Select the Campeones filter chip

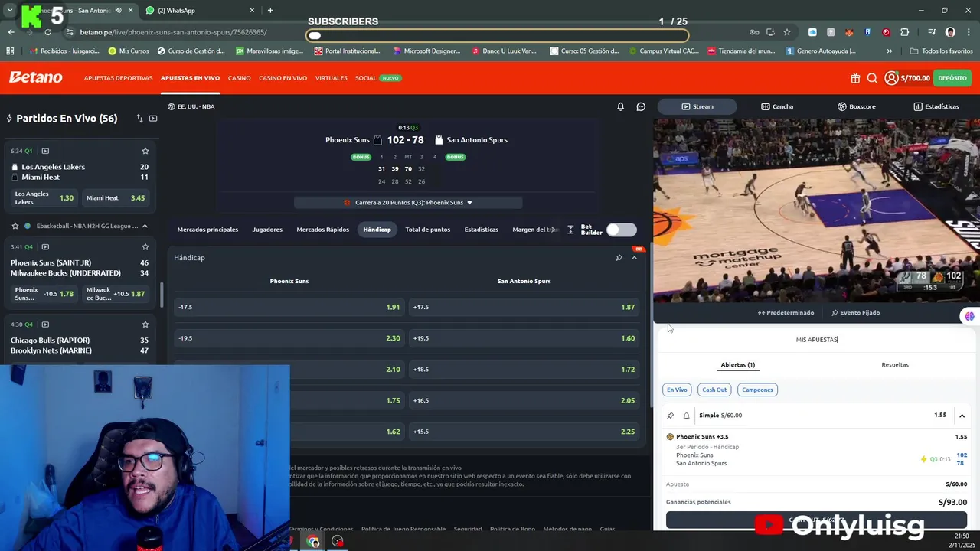(x=757, y=390)
